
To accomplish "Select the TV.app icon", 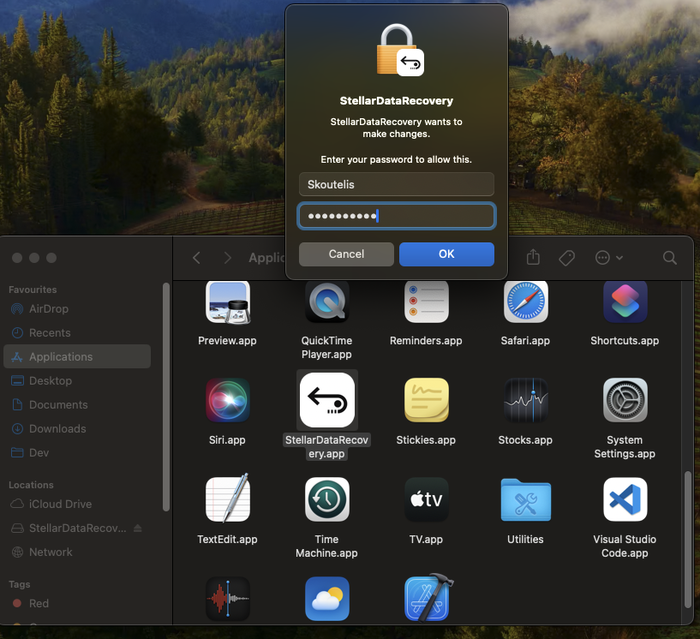I will (x=426, y=499).
